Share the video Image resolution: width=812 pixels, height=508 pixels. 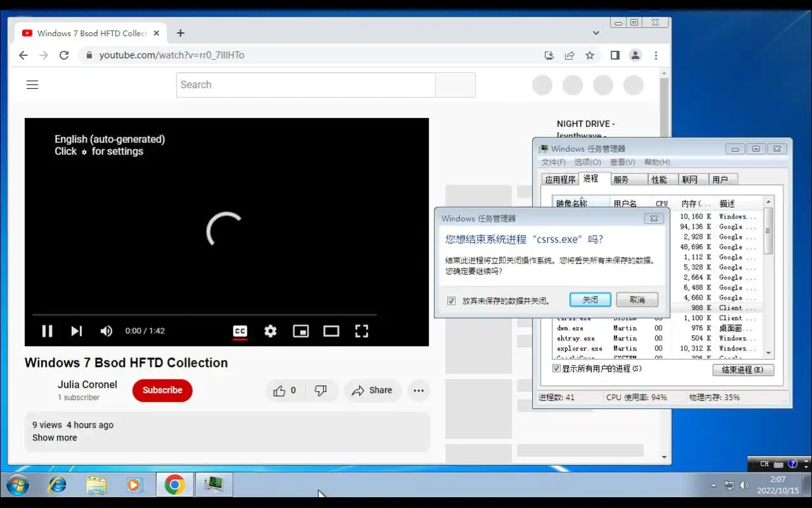pyautogui.click(x=372, y=391)
